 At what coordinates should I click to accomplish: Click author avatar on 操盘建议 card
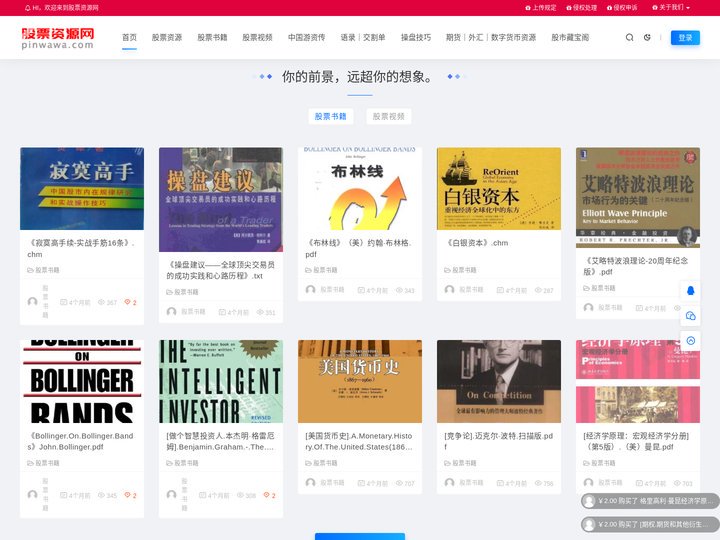point(171,312)
